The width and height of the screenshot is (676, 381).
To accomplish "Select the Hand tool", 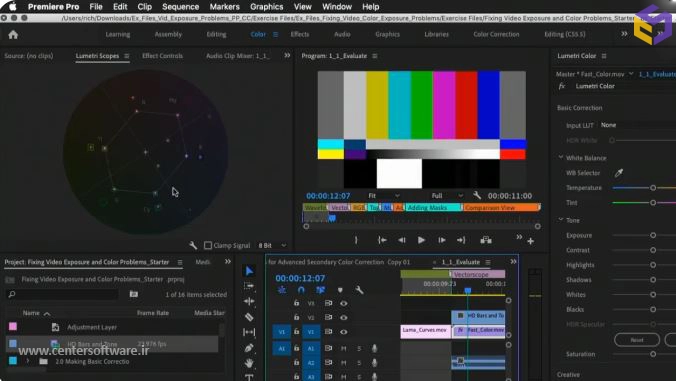I will click(x=249, y=363).
